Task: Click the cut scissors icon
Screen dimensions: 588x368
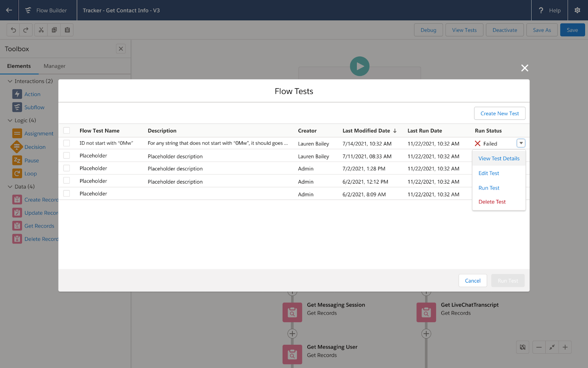Action: click(x=41, y=30)
